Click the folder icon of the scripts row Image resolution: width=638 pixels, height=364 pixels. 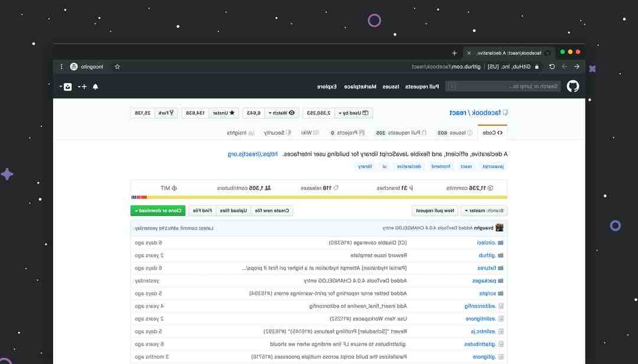point(500,293)
